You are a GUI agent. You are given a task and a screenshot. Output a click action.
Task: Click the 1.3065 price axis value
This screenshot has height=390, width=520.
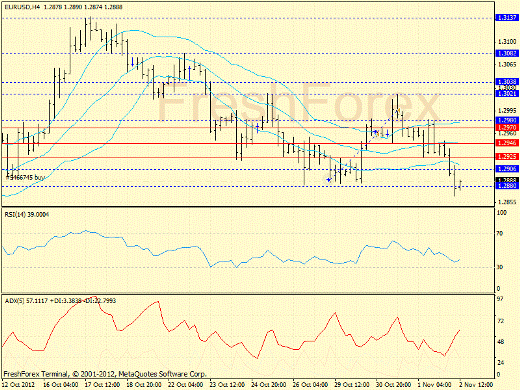click(507, 65)
